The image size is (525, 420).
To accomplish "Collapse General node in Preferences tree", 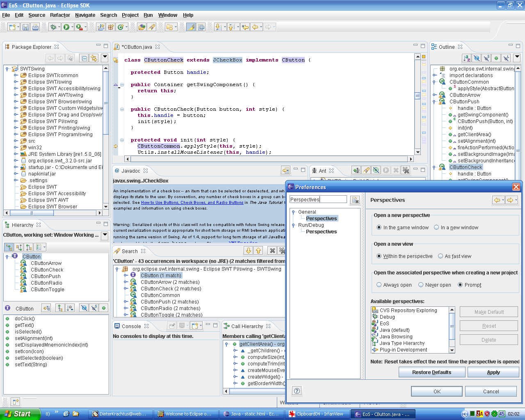I will click(293, 212).
